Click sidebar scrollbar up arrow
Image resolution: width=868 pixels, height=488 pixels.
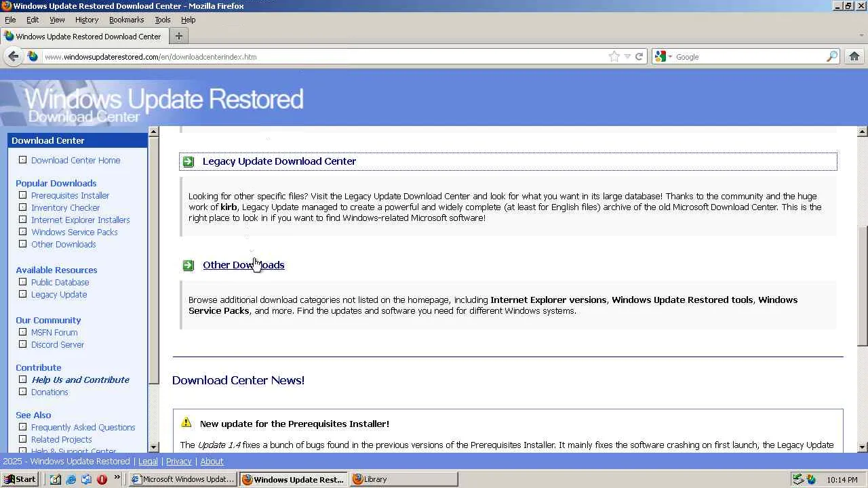click(153, 131)
